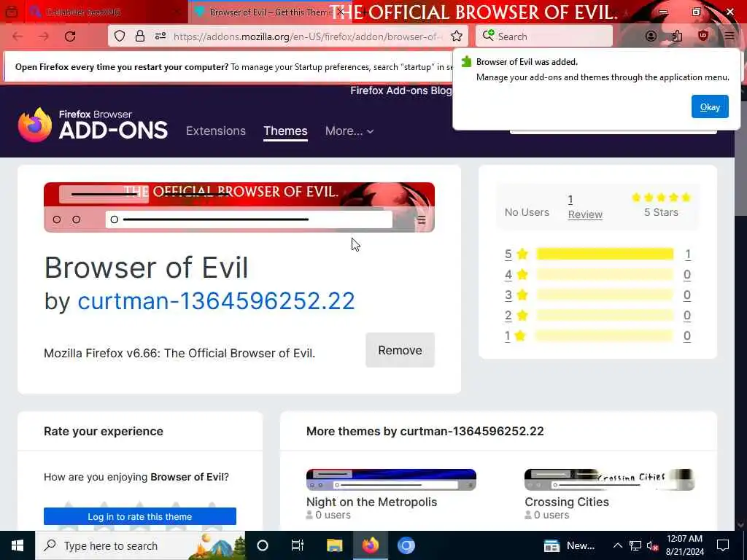This screenshot has height=560, width=747.
Task: Expand the More... navigation dropdown
Action: coord(349,131)
